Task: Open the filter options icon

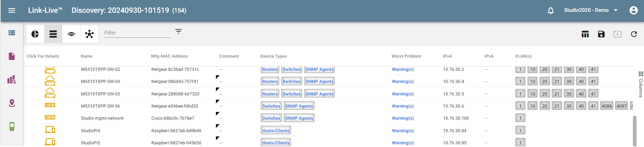Action: tap(179, 31)
